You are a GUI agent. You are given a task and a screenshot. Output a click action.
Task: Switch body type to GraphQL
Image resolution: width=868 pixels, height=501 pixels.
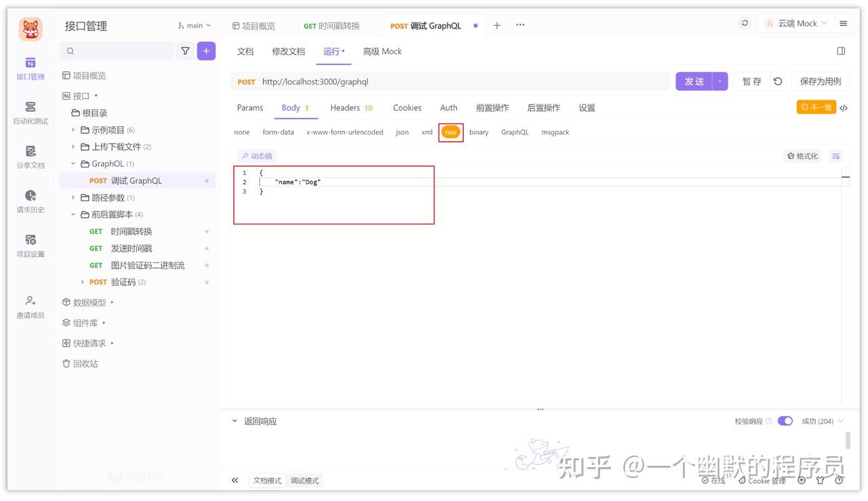[x=515, y=132]
